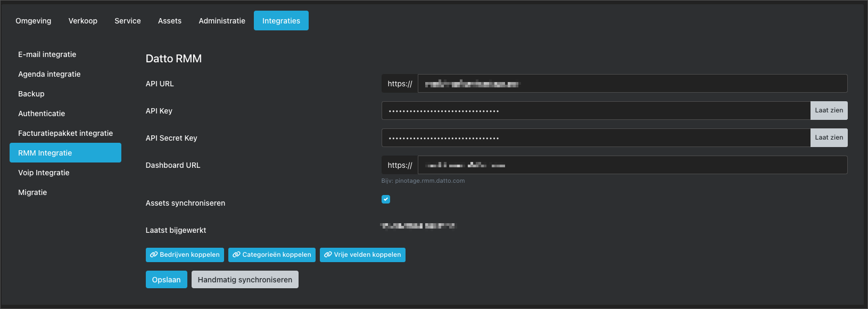Open Voip Integratie settings

click(x=65, y=173)
